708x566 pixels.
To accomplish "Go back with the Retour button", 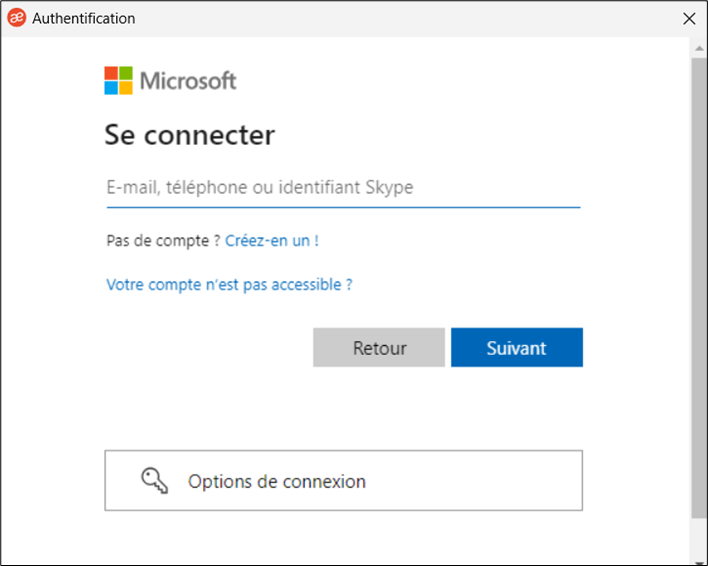I will click(379, 348).
